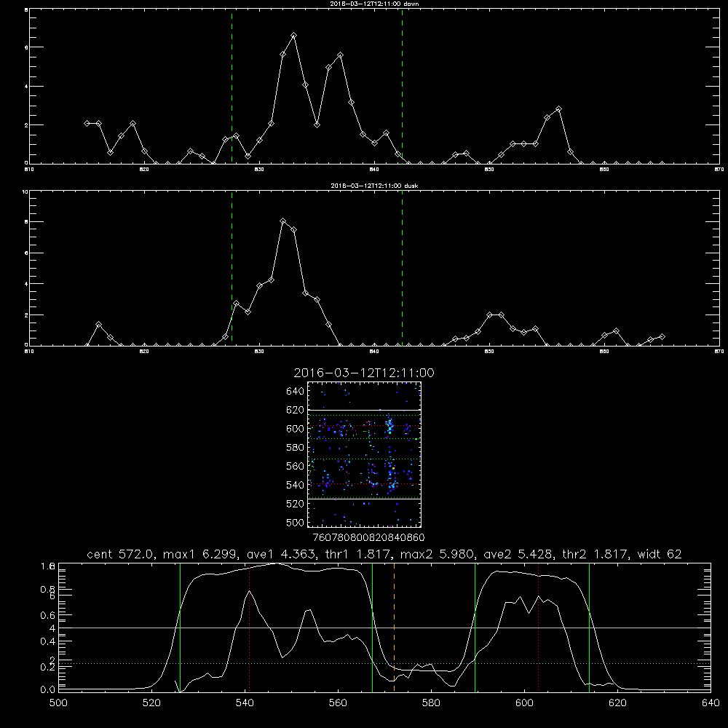Click the red dotted marker line near 603
The height and width of the screenshot is (728, 728).
click(x=538, y=628)
